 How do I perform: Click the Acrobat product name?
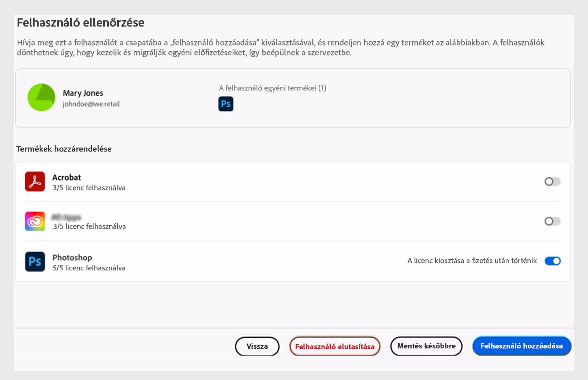[67, 177]
